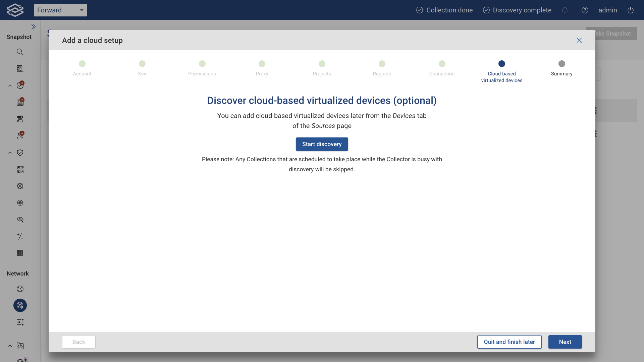Click Start discovery
Viewport: 644px width, 362px height.
[322, 144]
